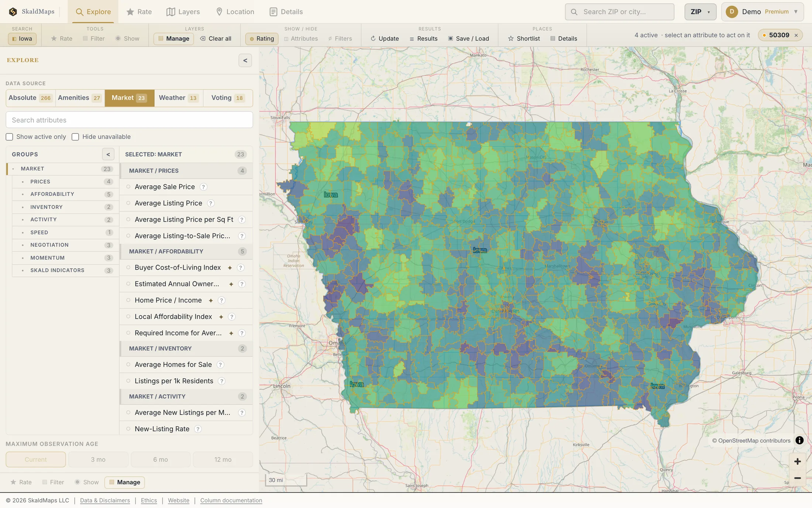Open help for Average Sale Price
This screenshot has height=508, width=812.
pos(203,187)
